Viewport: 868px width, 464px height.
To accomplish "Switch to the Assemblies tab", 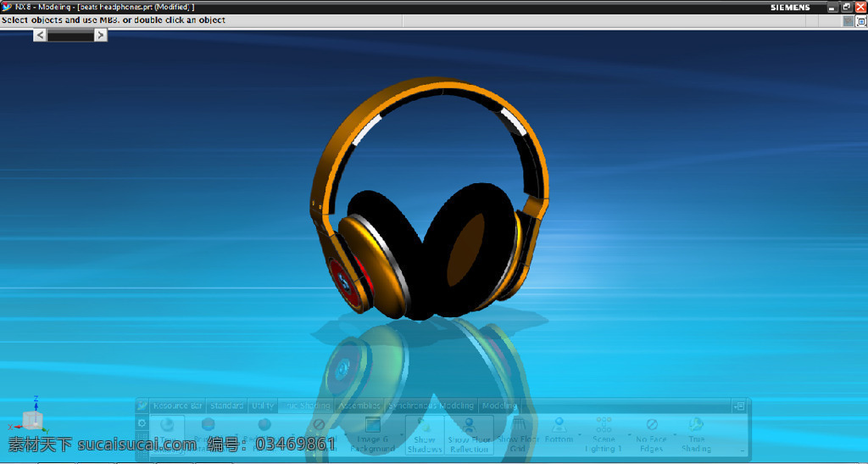I will coord(359,405).
